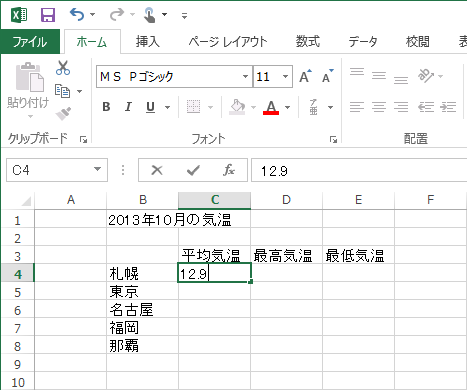This screenshot has height=390, width=467.
Task: Customize Quick Access Toolbar dropdown
Action: pyautogui.click(x=184, y=15)
